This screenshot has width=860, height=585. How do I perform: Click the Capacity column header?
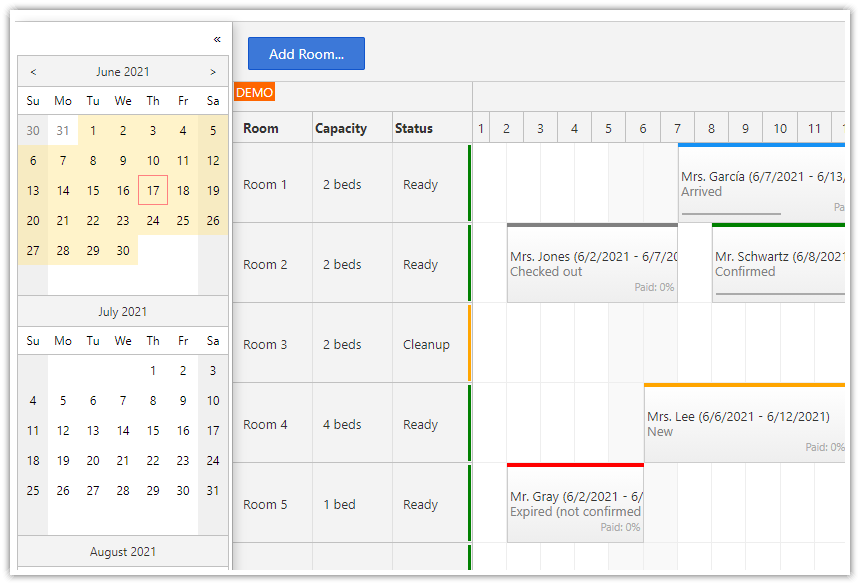[341, 128]
